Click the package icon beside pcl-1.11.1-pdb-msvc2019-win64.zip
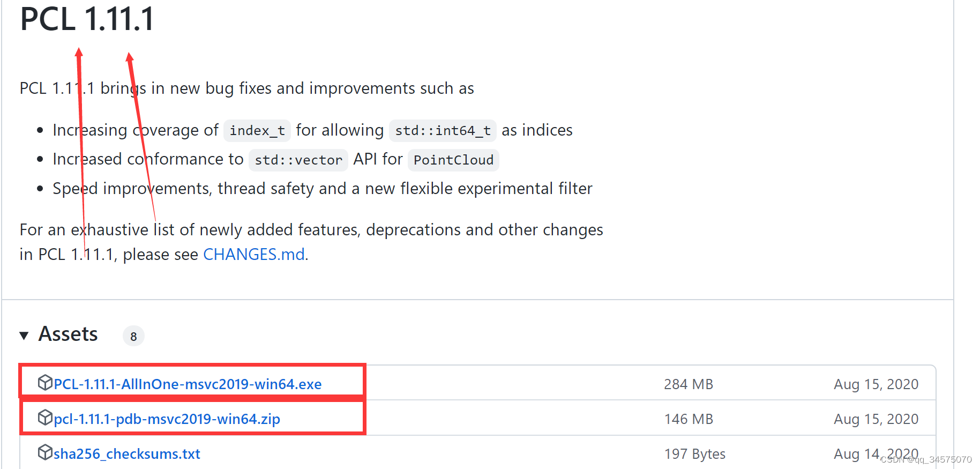This screenshot has width=980, height=469. tap(45, 418)
